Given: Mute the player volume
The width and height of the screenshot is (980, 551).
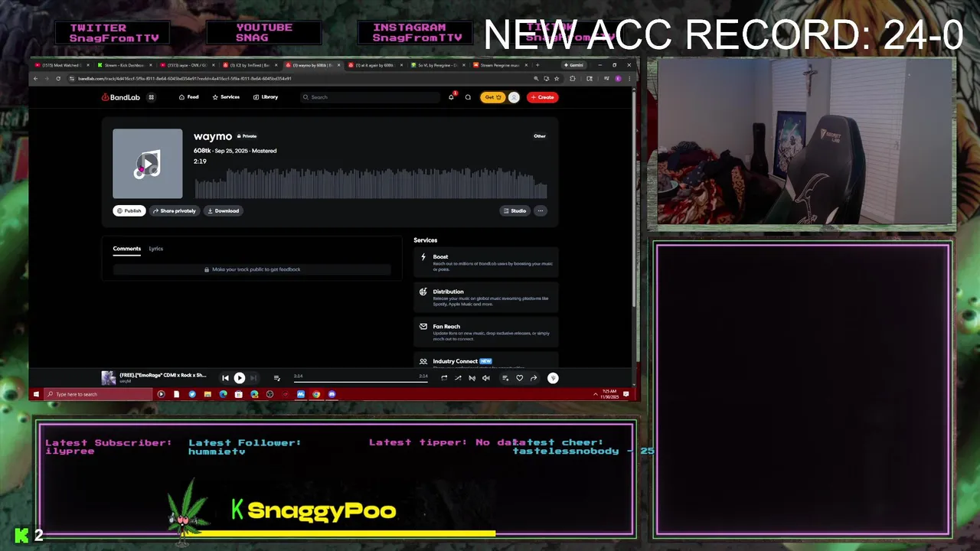Looking at the screenshot, I should (486, 378).
